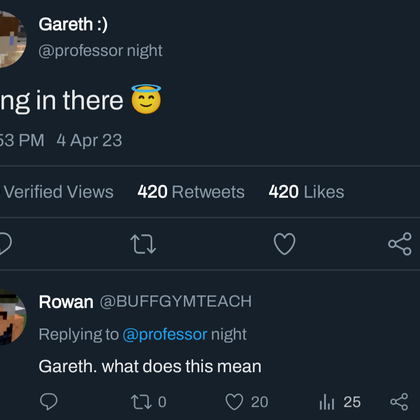The height and width of the screenshot is (420, 420).
Task: Open Gareth's avatar picture
Action: point(13,39)
